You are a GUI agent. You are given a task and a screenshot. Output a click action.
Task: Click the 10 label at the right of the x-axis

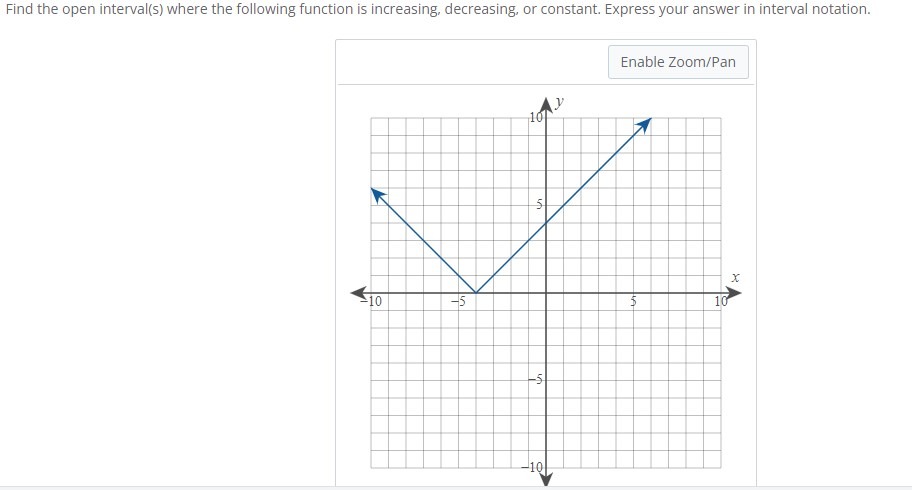(721, 301)
